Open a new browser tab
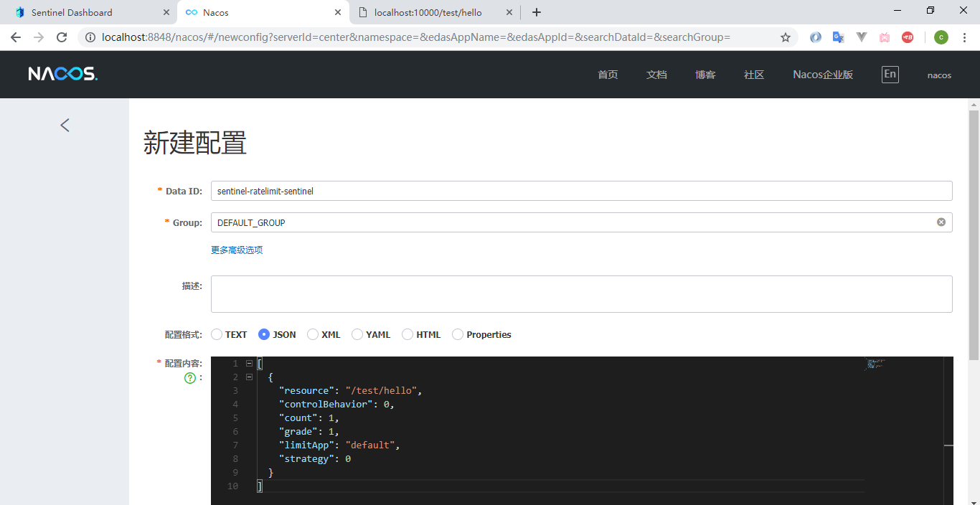 point(537,12)
